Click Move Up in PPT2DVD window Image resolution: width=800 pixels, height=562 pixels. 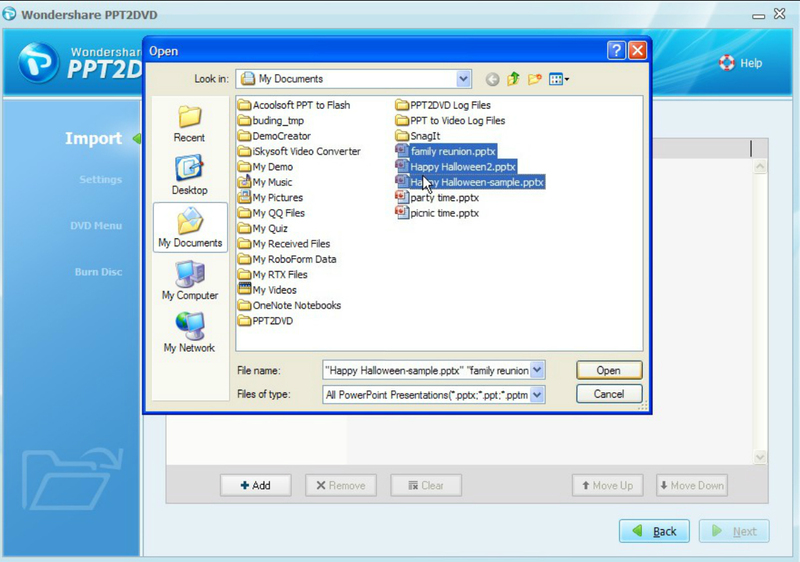pyautogui.click(x=607, y=486)
